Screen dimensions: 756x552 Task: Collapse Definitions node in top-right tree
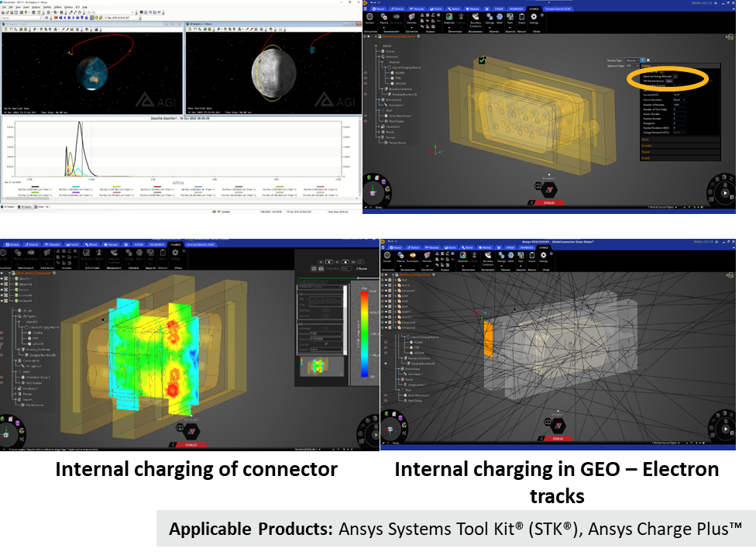379,57
